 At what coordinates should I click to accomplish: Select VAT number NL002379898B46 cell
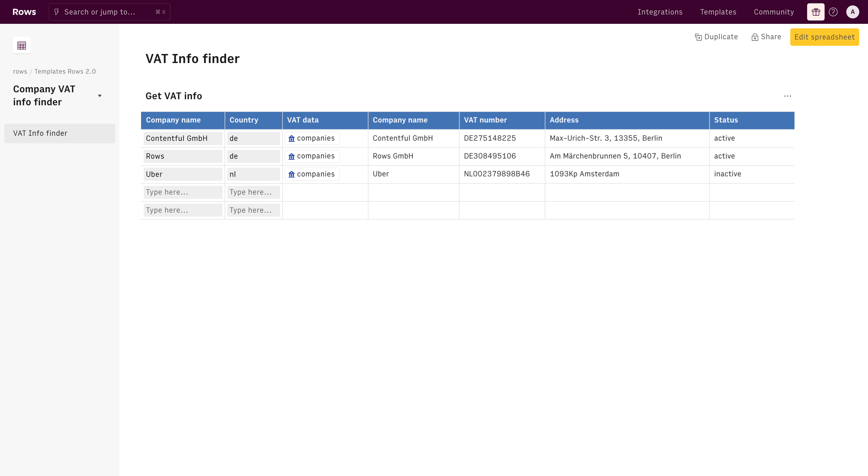(x=502, y=174)
